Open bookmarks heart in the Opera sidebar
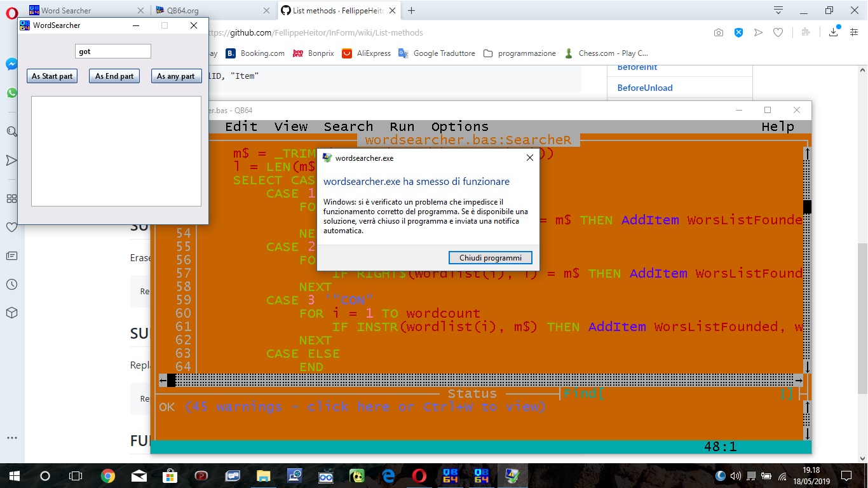Screen dimensions: 868x488 (11, 227)
